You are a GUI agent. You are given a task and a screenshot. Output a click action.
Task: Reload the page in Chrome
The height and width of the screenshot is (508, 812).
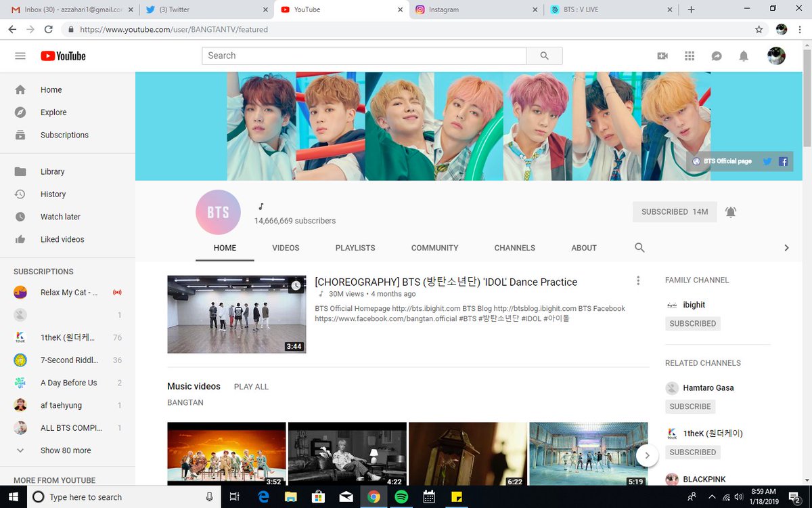(x=49, y=30)
